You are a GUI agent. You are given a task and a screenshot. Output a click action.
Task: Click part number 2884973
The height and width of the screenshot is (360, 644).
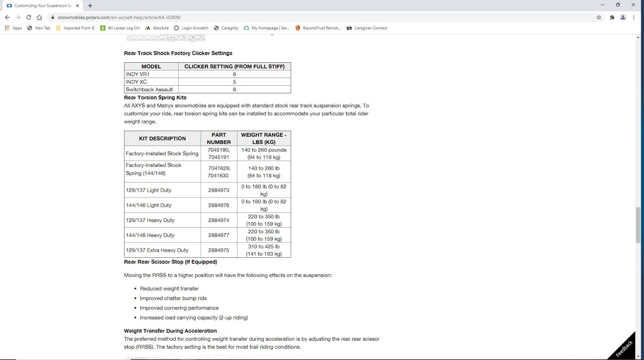tap(219, 190)
